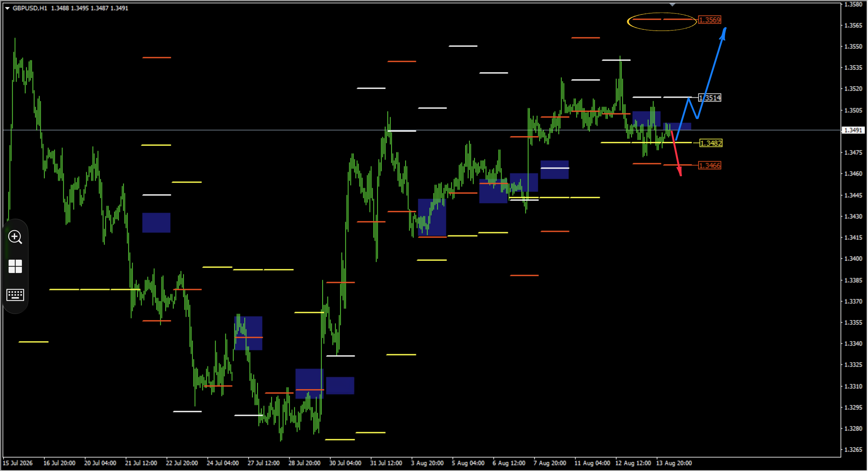Select the 1.3569 orange price label

coord(709,20)
